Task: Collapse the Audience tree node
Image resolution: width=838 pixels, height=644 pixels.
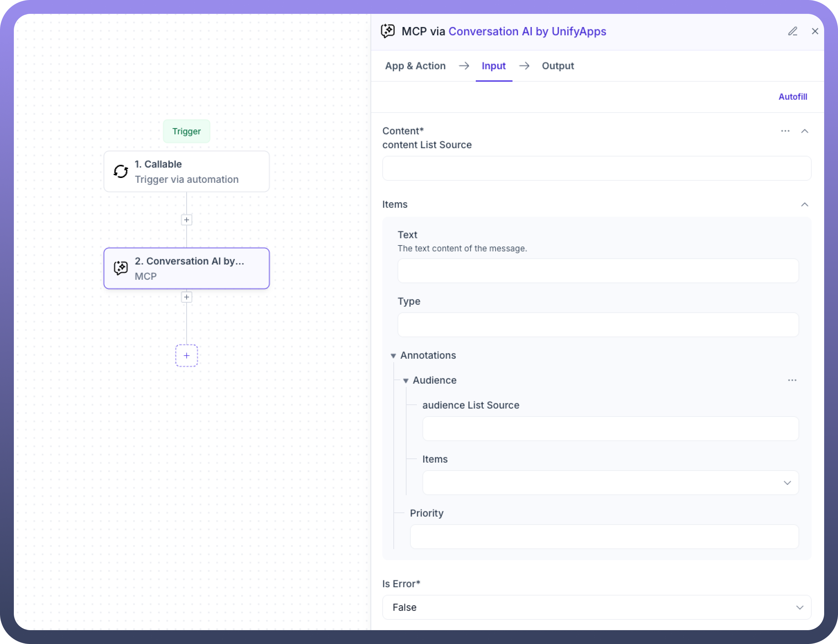Action: pyautogui.click(x=405, y=381)
